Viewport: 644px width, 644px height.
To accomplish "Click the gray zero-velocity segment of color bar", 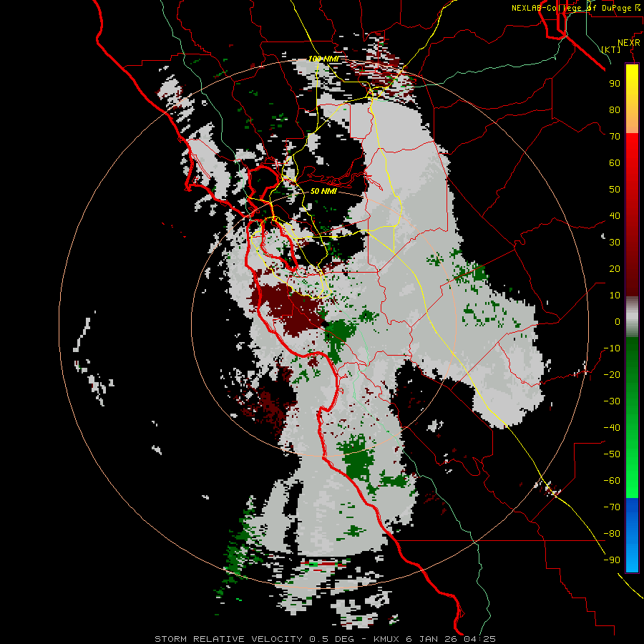I will pyautogui.click(x=632, y=317).
